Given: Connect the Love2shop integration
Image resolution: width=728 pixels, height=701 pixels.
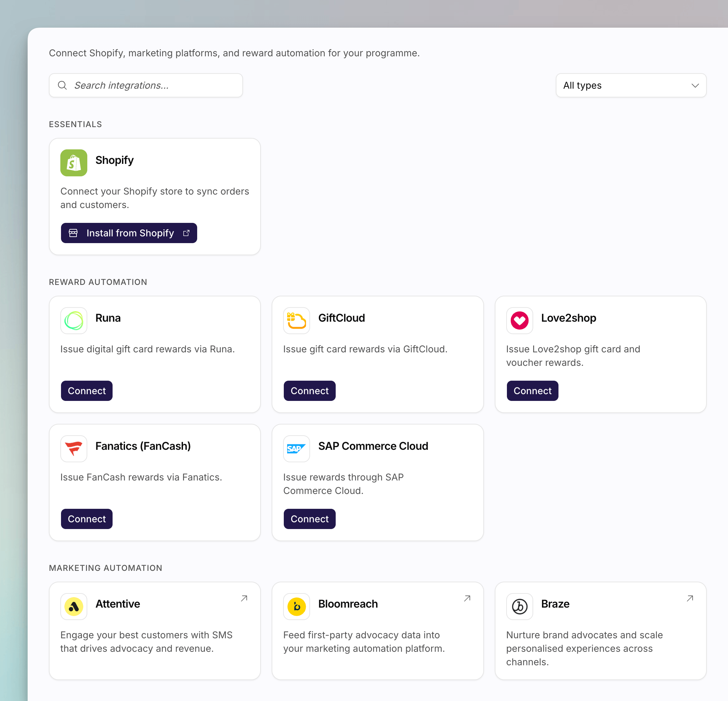Looking at the screenshot, I should tap(532, 391).
